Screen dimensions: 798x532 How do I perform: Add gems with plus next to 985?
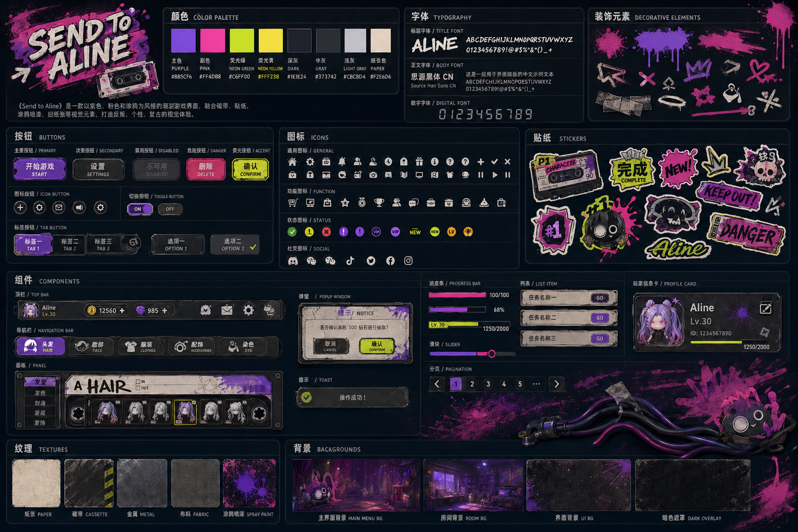165,311
